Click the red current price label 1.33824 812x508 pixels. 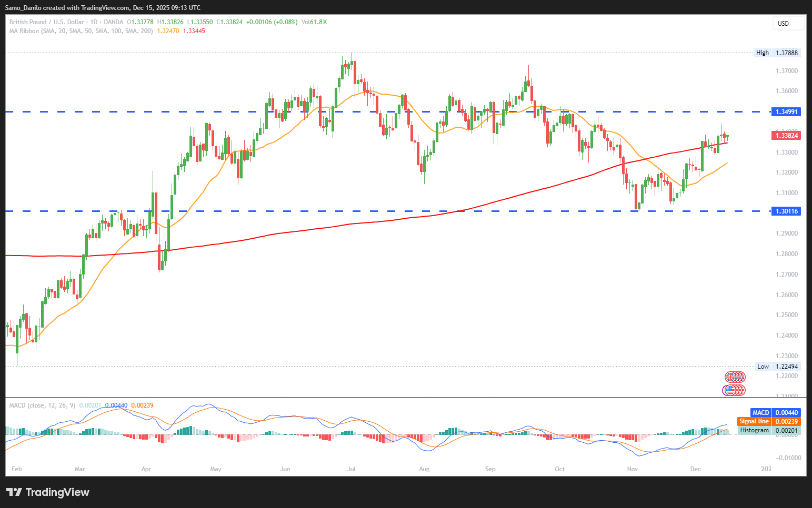point(786,136)
